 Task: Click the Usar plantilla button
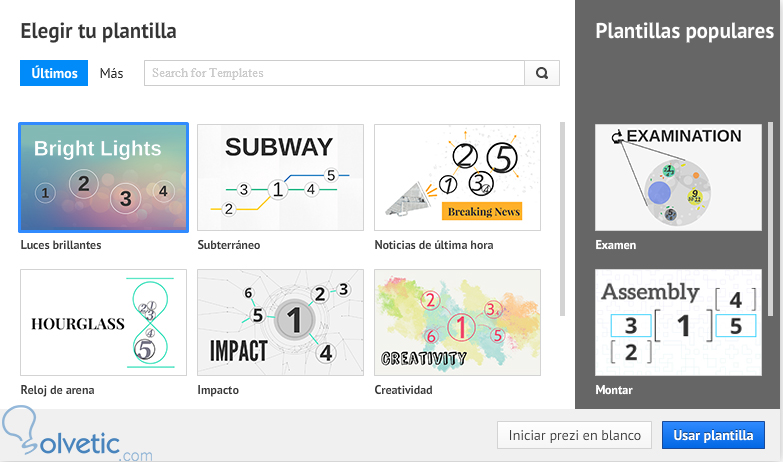pyautogui.click(x=713, y=435)
